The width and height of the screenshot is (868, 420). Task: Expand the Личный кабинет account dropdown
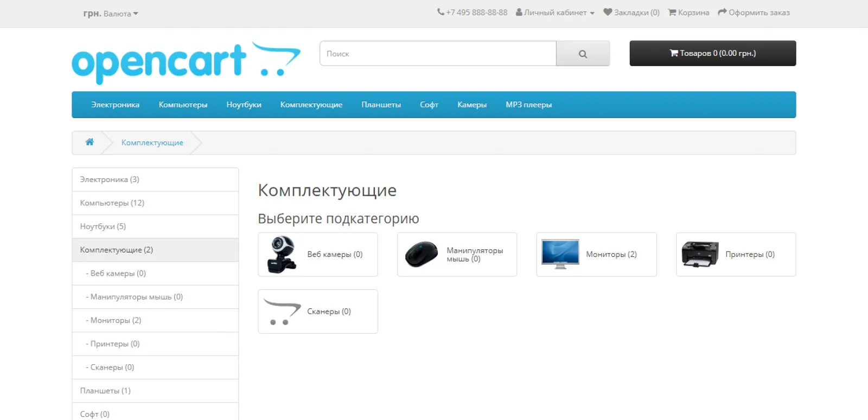coord(555,12)
